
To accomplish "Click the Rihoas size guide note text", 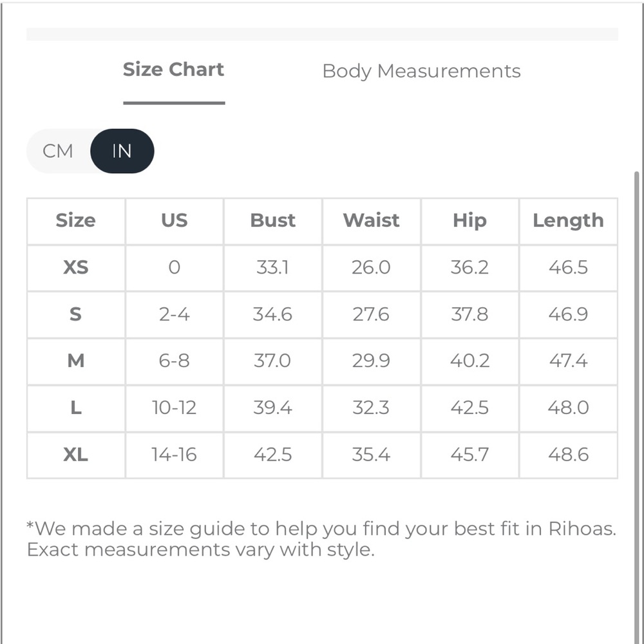I will click(x=321, y=539).
